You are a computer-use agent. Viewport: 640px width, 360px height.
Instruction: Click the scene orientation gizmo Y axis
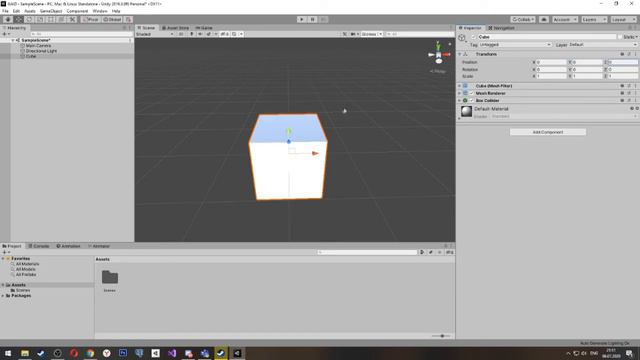coord(438,45)
